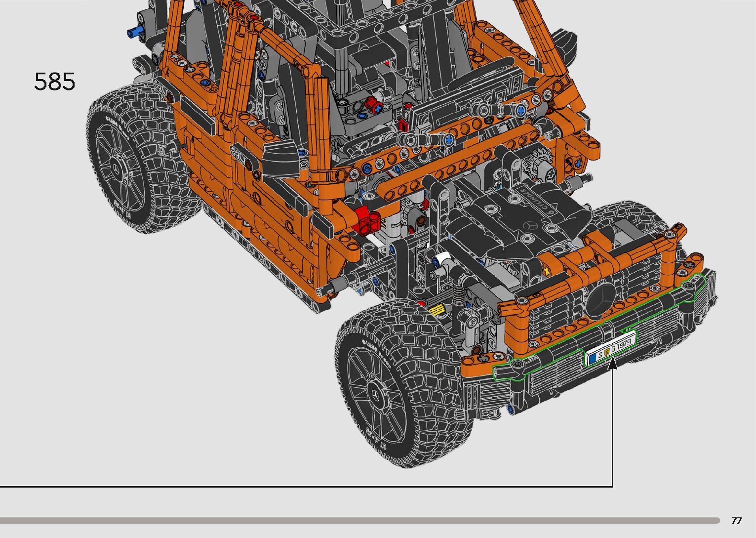Click the Mercedes star emblem on front grille
The width and height of the screenshot is (756, 538).
click(x=601, y=300)
